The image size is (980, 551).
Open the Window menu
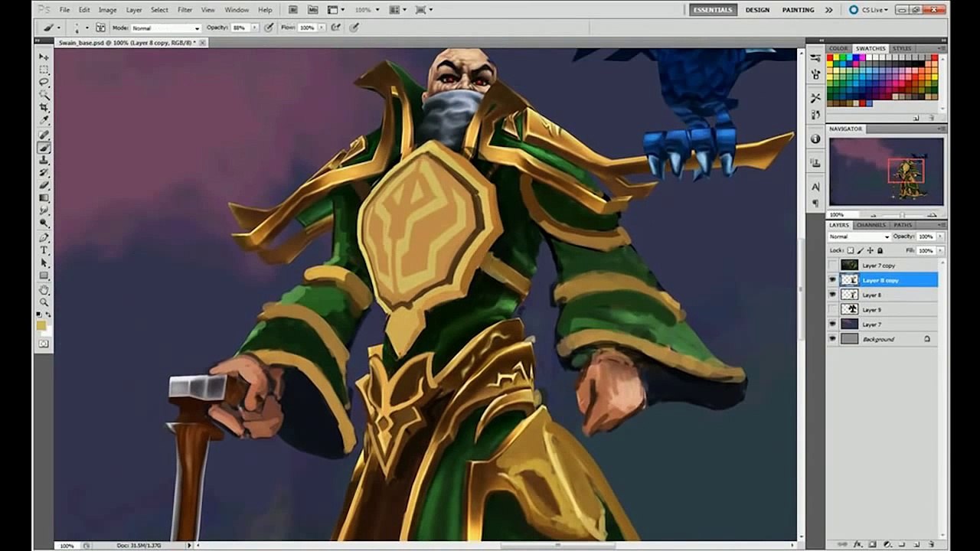point(237,10)
